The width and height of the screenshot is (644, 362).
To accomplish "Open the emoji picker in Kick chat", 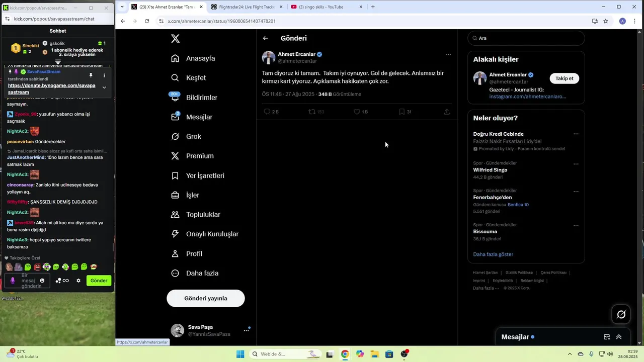I will tap(42, 281).
